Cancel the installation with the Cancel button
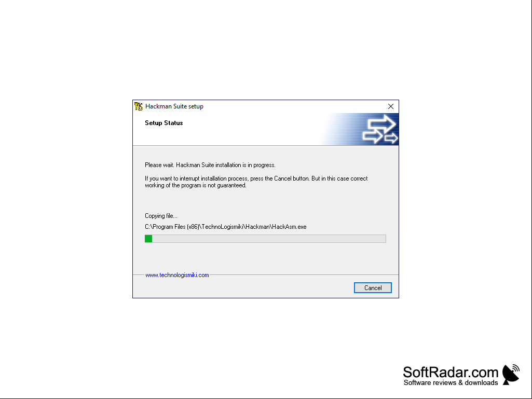This screenshot has width=532, height=399. [373, 288]
